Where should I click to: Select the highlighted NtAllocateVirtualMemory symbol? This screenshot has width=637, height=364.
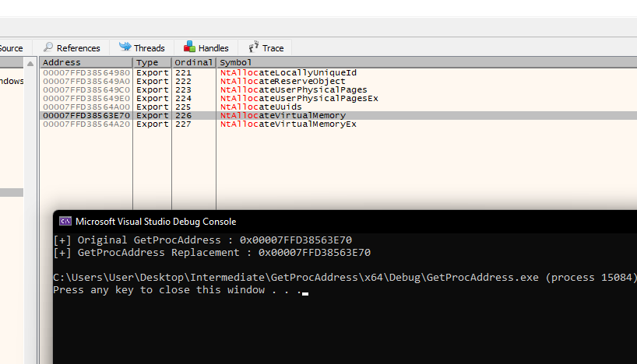[x=283, y=115]
